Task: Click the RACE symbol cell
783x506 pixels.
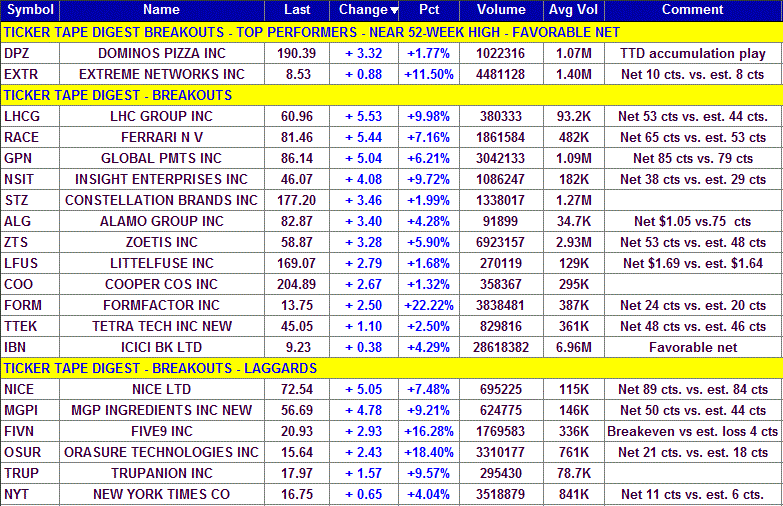Action: [x=30, y=137]
